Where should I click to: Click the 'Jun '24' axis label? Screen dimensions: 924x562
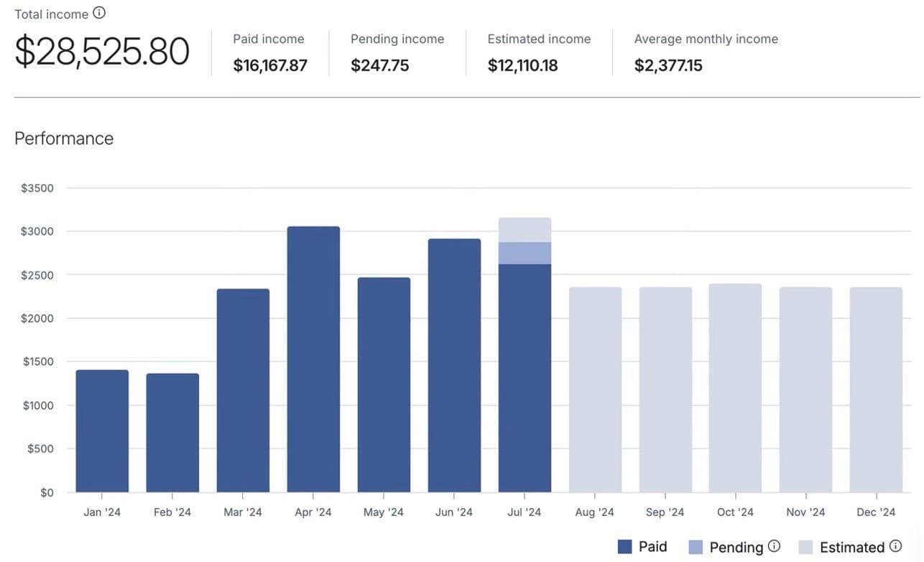point(454,512)
